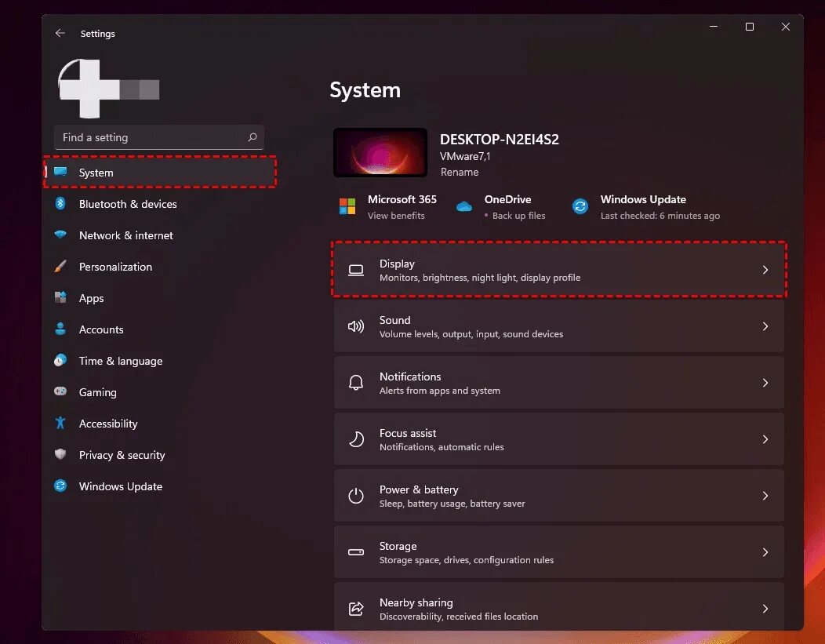Click the Power & battery icon
Viewport: 825px width, 644px height.
click(x=356, y=496)
